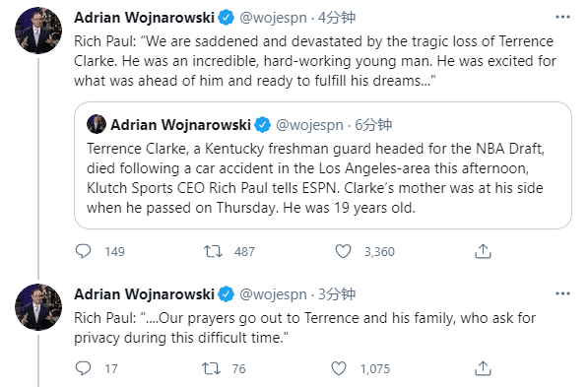This screenshot has height=387, width=588.
Task: Open Adrian Wojnarowski's avatar on second tweet
Action: tap(38, 307)
